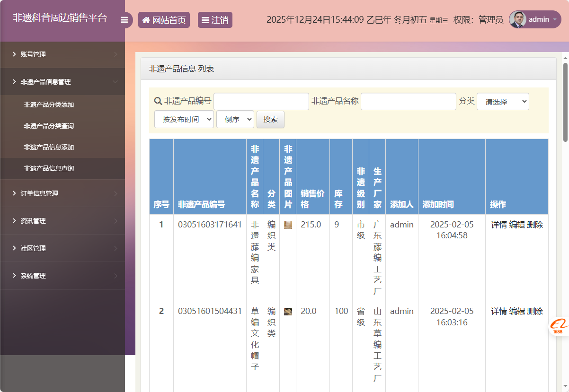Open the floating 1688 shortcut icon
This screenshot has width=569, height=392.
(x=559, y=327)
